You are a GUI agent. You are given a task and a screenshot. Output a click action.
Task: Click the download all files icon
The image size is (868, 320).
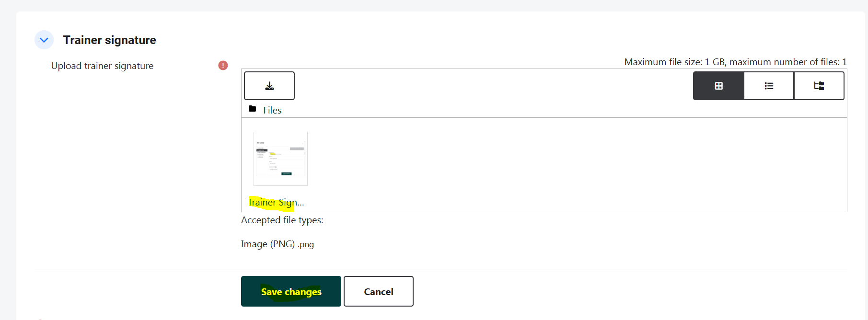coord(269,86)
